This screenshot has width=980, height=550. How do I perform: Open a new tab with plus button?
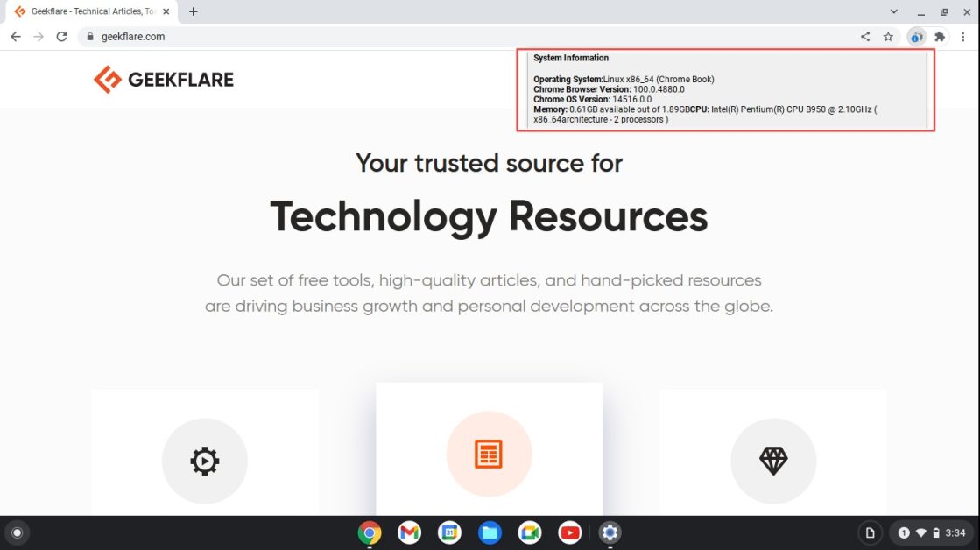(x=194, y=11)
